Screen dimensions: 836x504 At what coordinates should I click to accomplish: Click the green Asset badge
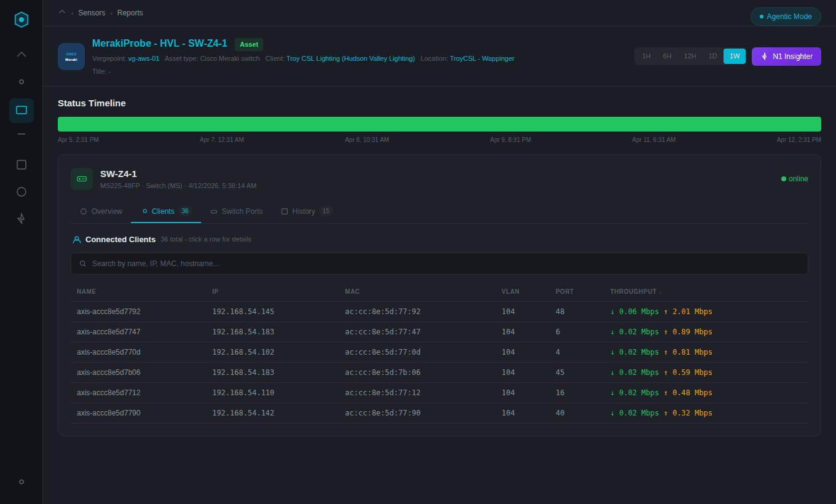coord(249,44)
